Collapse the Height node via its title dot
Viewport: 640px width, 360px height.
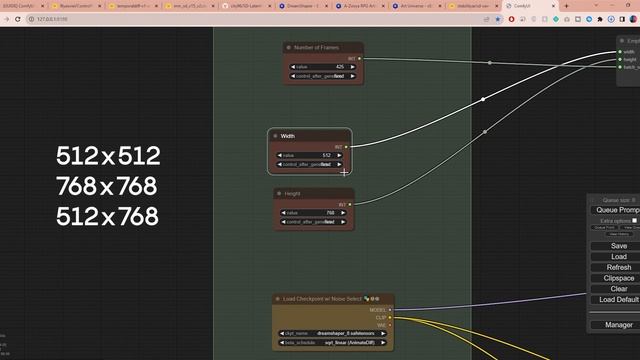[x=279, y=193]
